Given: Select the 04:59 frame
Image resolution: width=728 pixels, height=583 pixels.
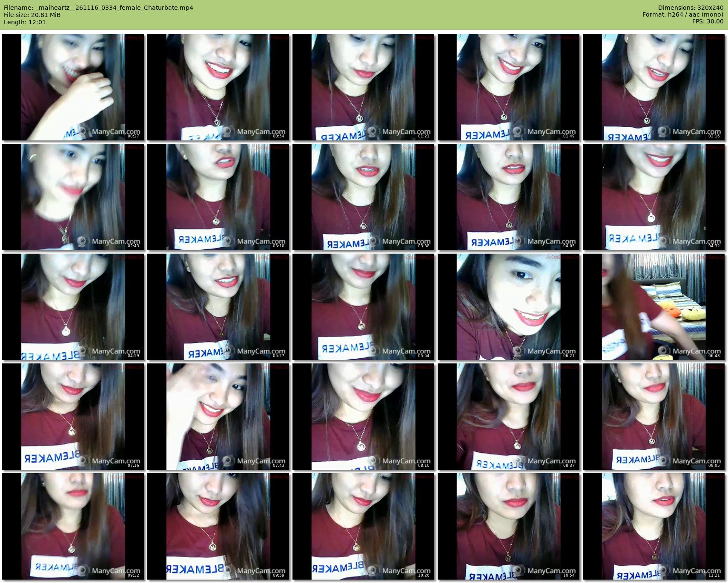Looking at the screenshot, I should tap(73, 307).
